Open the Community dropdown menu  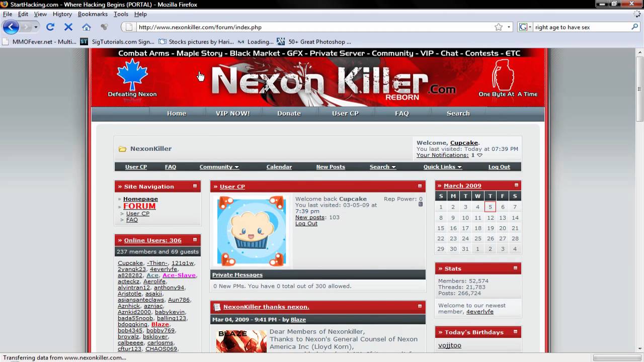[219, 167]
